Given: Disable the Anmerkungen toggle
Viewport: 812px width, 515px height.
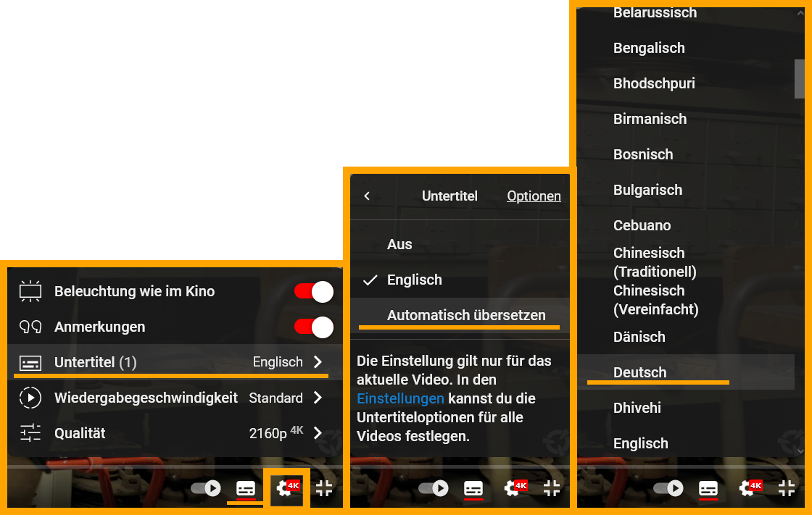Looking at the screenshot, I should coord(314,327).
